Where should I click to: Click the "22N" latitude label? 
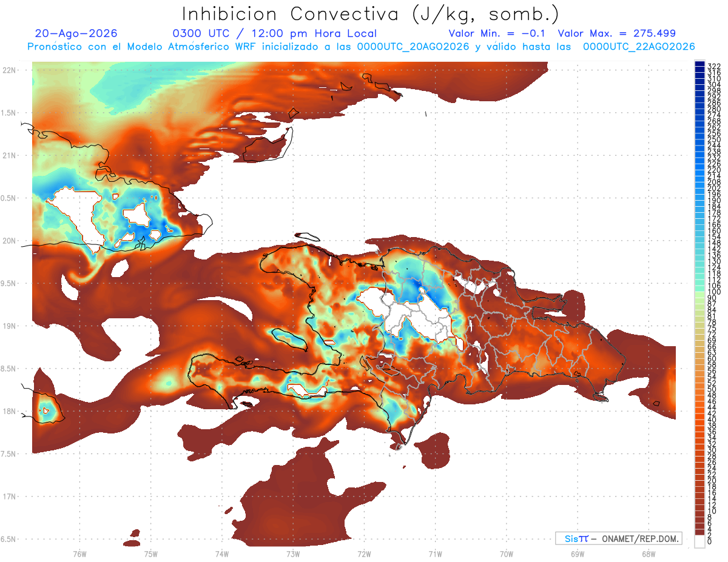pos(10,70)
